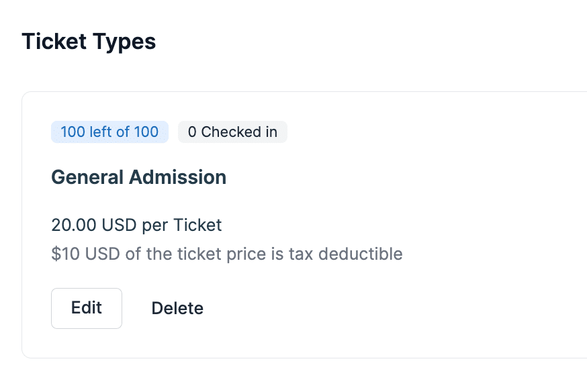587x392 pixels.
Task: Select the "100 left of 100" availability badge
Action: click(x=109, y=132)
